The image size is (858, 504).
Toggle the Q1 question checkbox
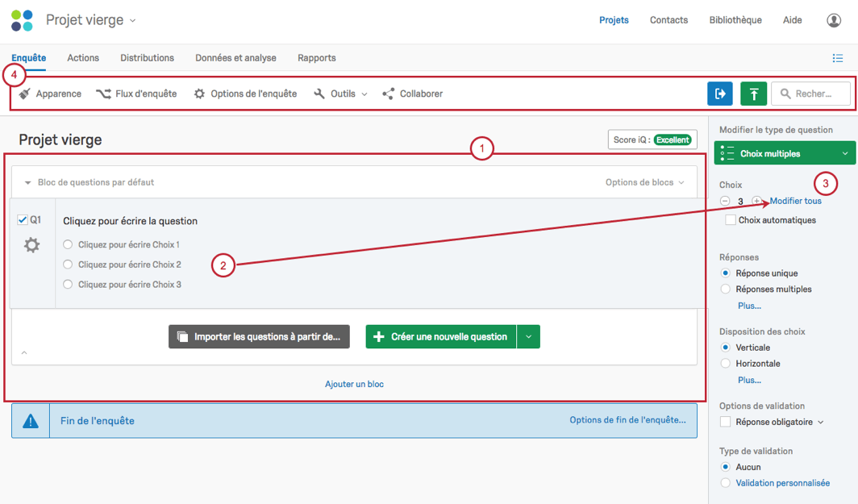click(23, 219)
